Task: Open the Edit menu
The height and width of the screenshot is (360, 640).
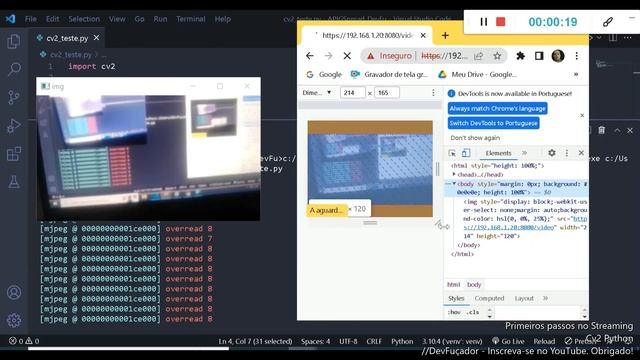Action: pyautogui.click(x=52, y=19)
